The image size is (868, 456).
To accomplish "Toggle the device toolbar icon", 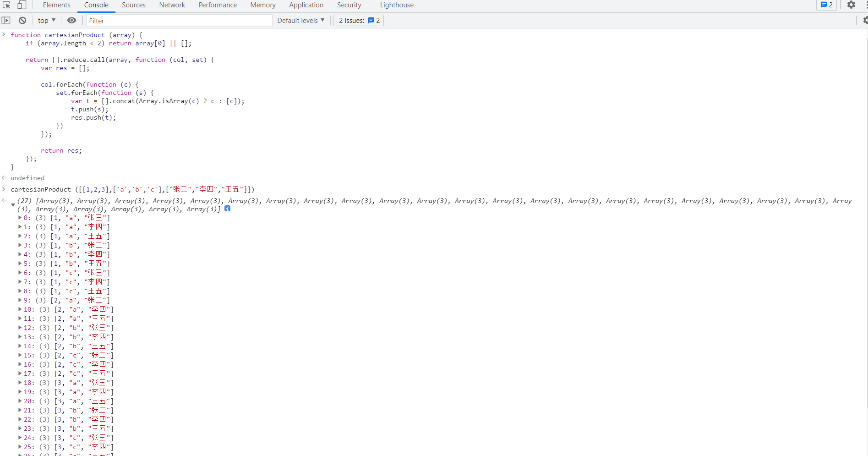I will click(x=22, y=5).
